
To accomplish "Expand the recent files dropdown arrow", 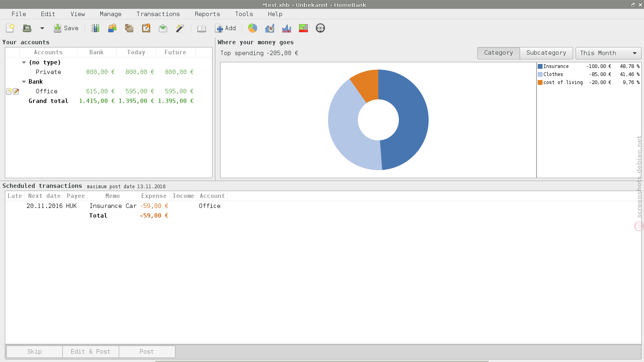I will coord(42,28).
